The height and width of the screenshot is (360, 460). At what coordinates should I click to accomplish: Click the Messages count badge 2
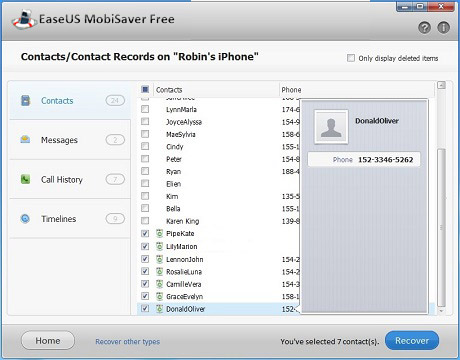click(115, 140)
